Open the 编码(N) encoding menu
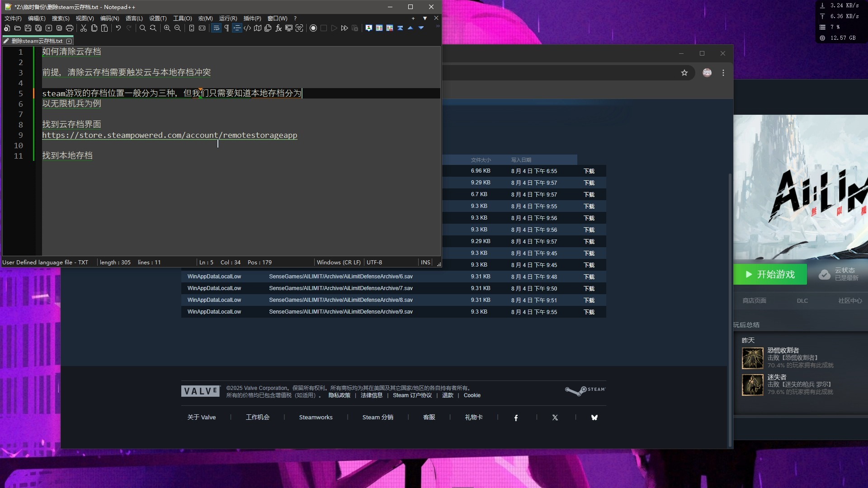Image resolution: width=868 pixels, height=488 pixels. [109, 19]
